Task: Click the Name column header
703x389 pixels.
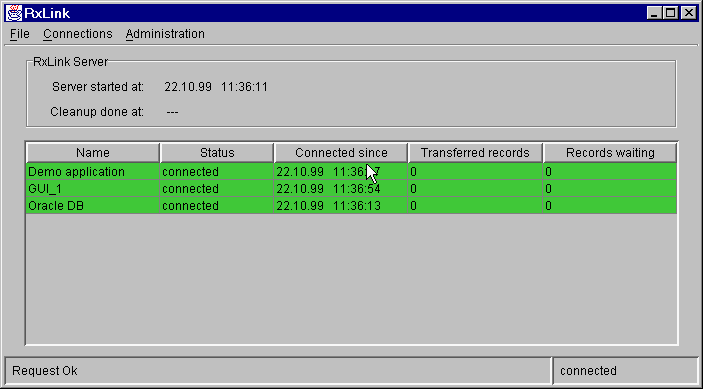Action: point(93,153)
